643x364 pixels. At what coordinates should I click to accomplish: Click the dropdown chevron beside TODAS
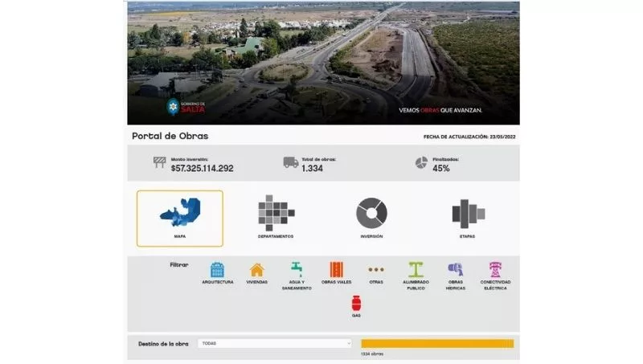click(348, 343)
